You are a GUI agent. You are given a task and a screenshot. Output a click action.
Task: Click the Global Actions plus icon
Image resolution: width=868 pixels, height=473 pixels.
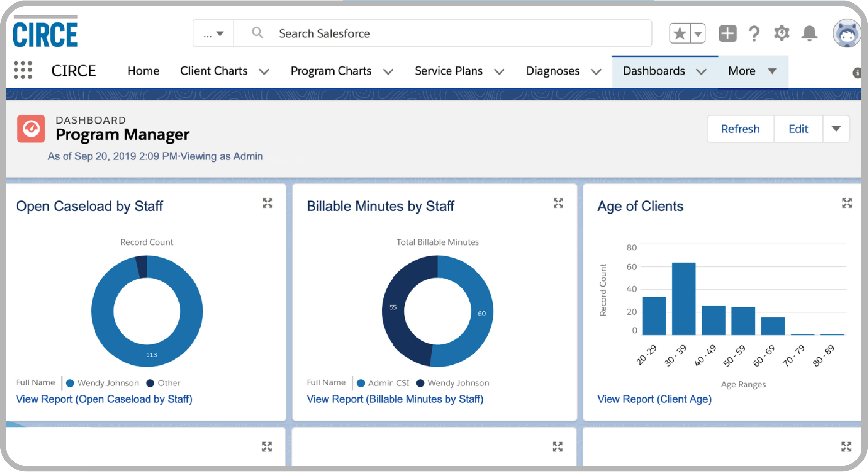coord(727,33)
